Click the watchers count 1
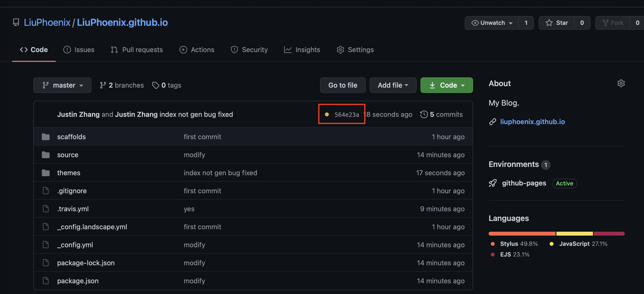This screenshot has height=294, width=644. [526, 23]
